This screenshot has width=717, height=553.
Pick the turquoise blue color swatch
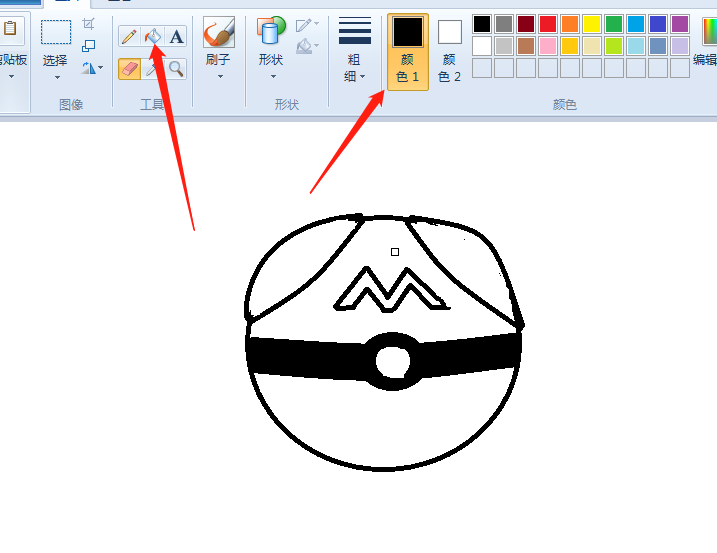pos(636,24)
